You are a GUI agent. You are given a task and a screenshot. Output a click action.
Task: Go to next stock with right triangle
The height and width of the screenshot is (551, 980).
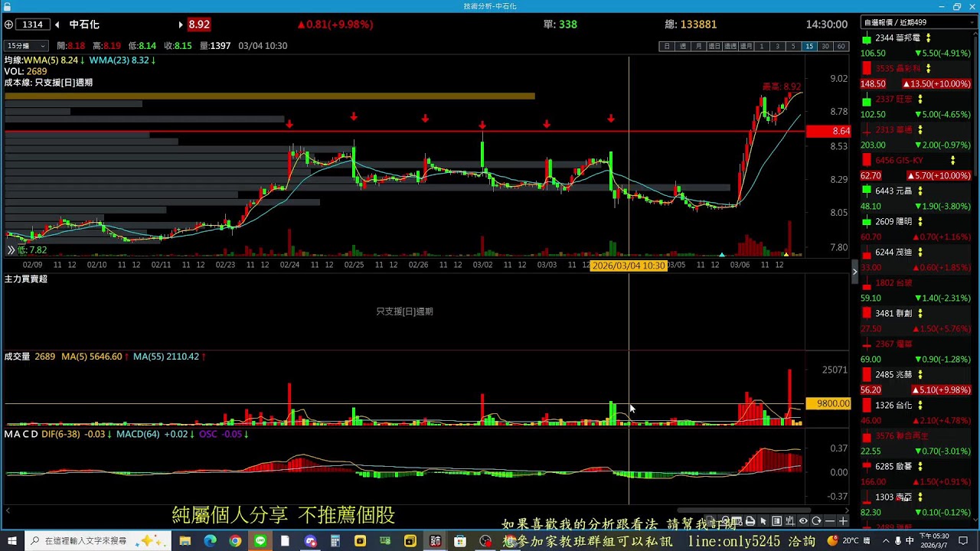pos(181,24)
